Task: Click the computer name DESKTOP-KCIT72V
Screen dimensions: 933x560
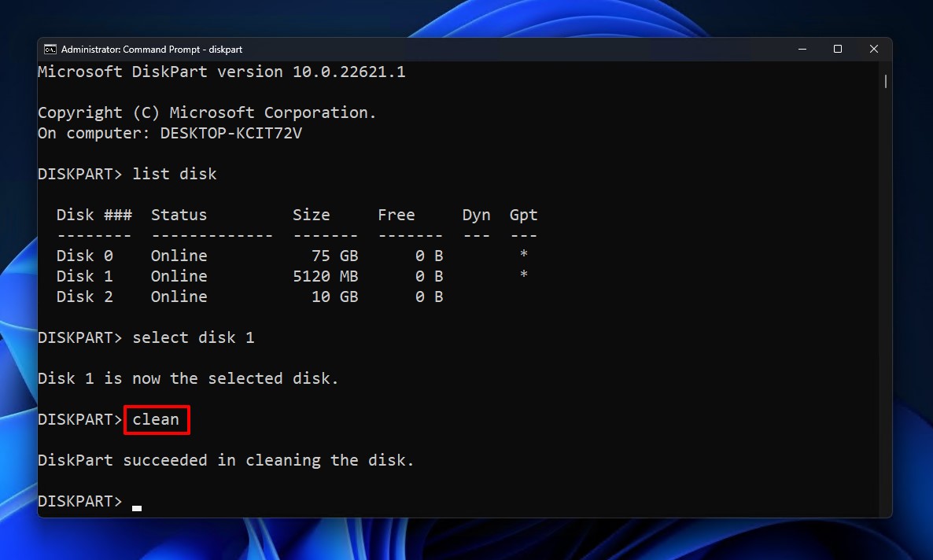Action: point(230,133)
